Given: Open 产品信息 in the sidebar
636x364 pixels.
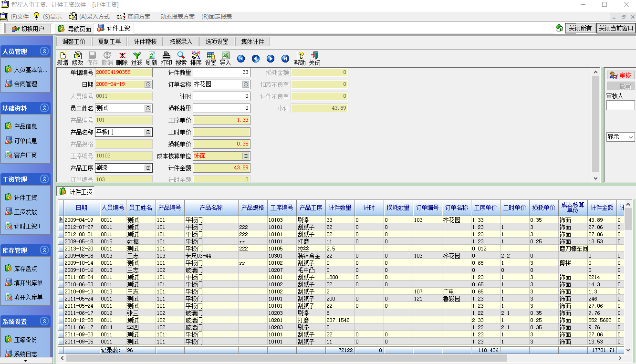Looking at the screenshot, I should [21, 126].
